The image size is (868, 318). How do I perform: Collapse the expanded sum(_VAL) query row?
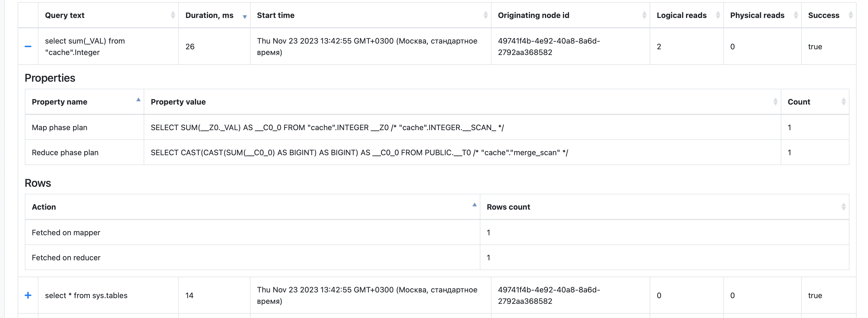[x=28, y=47]
